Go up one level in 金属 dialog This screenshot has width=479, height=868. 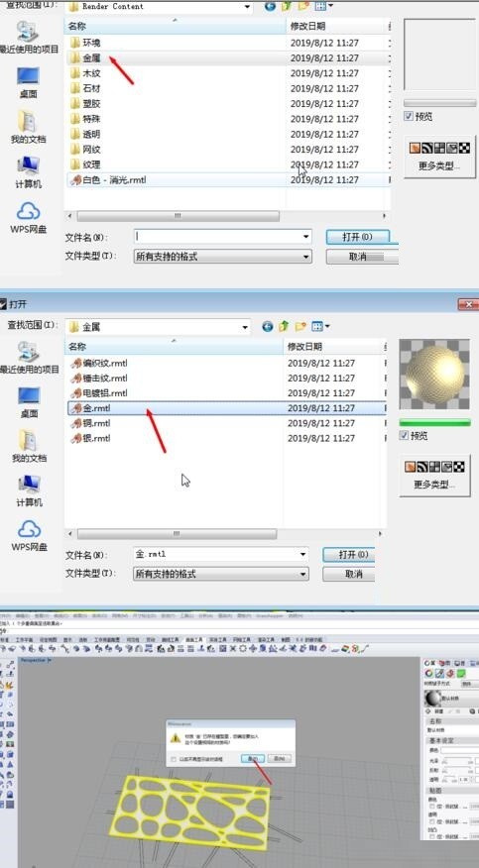pos(284,327)
